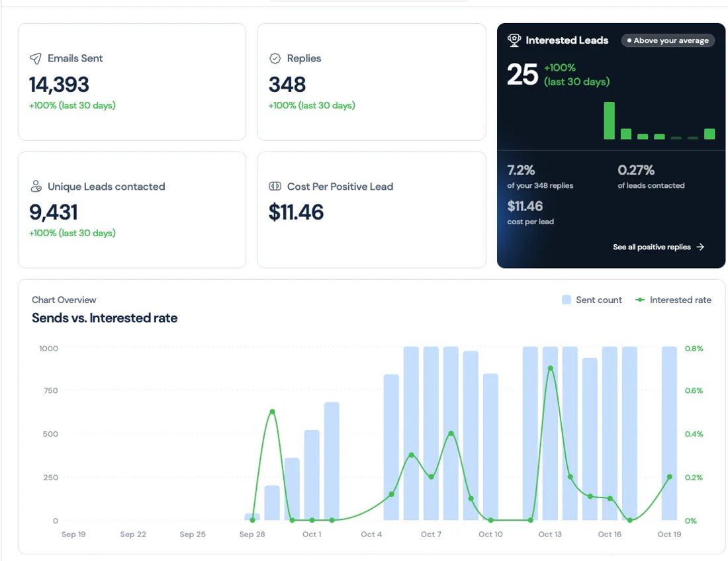
Task: Click the 1000 left axis label
Action: (49, 349)
